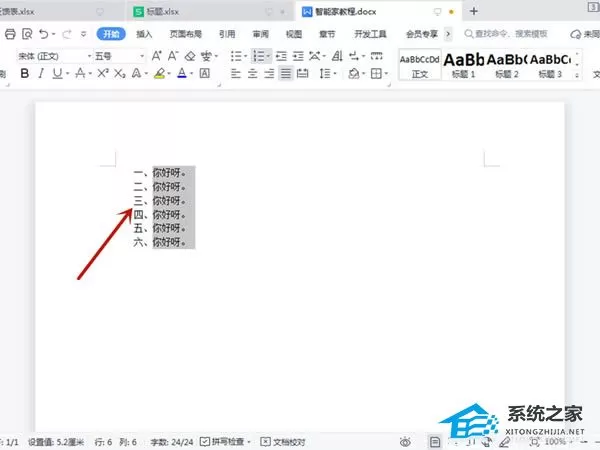Apply subscript formatting

120,73
